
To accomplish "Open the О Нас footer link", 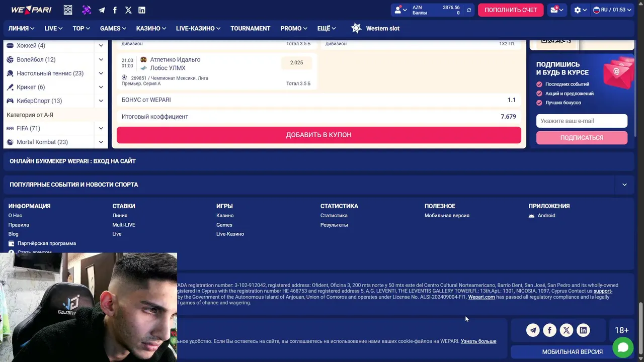I will pyautogui.click(x=15, y=216).
